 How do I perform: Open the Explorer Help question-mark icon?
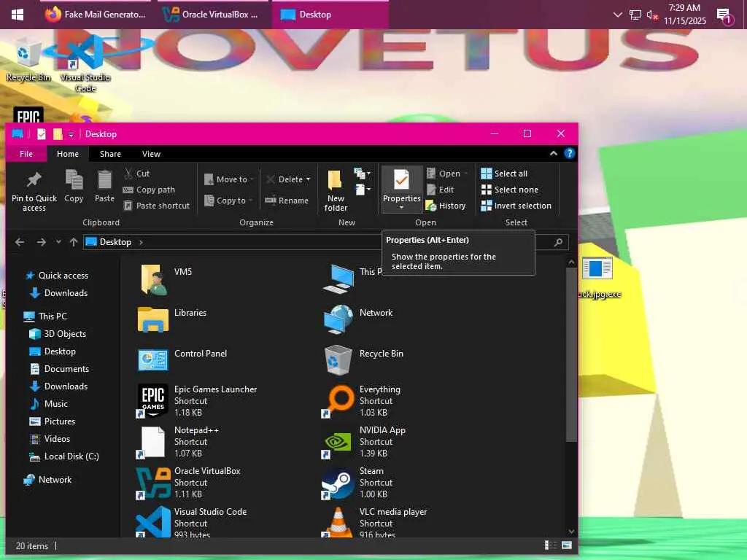569,153
